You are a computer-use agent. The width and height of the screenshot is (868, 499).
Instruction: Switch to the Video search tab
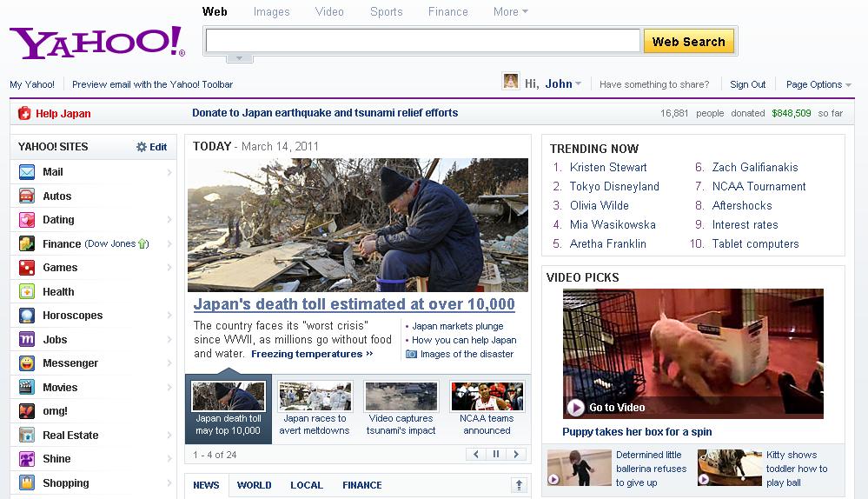329,11
